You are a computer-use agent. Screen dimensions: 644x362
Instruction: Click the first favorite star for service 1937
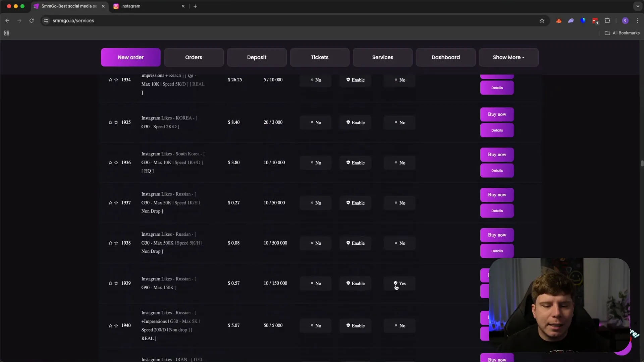[x=110, y=203]
